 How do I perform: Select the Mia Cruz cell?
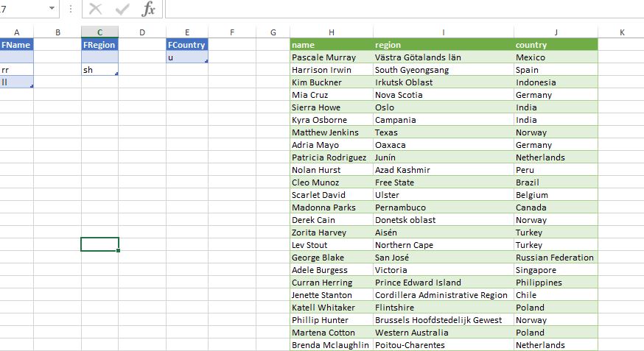(x=332, y=95)
